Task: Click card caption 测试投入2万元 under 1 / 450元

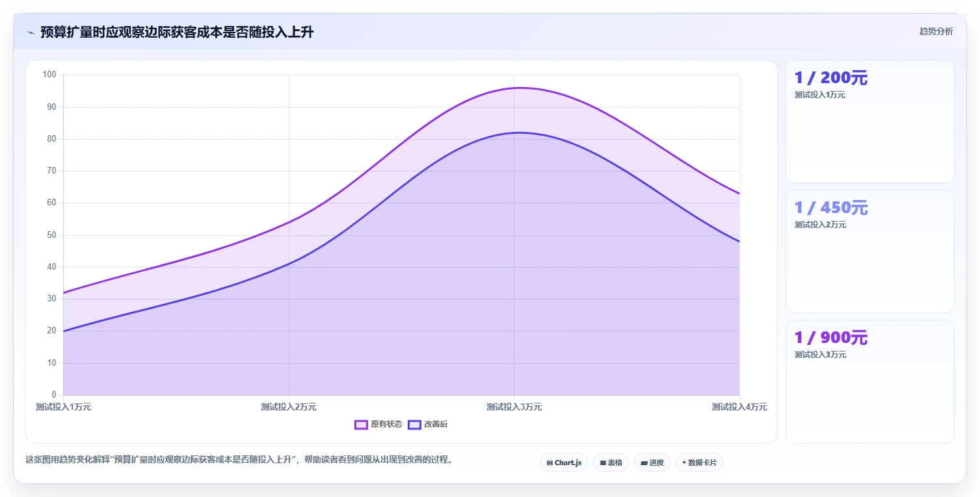Action: [820, 225]
